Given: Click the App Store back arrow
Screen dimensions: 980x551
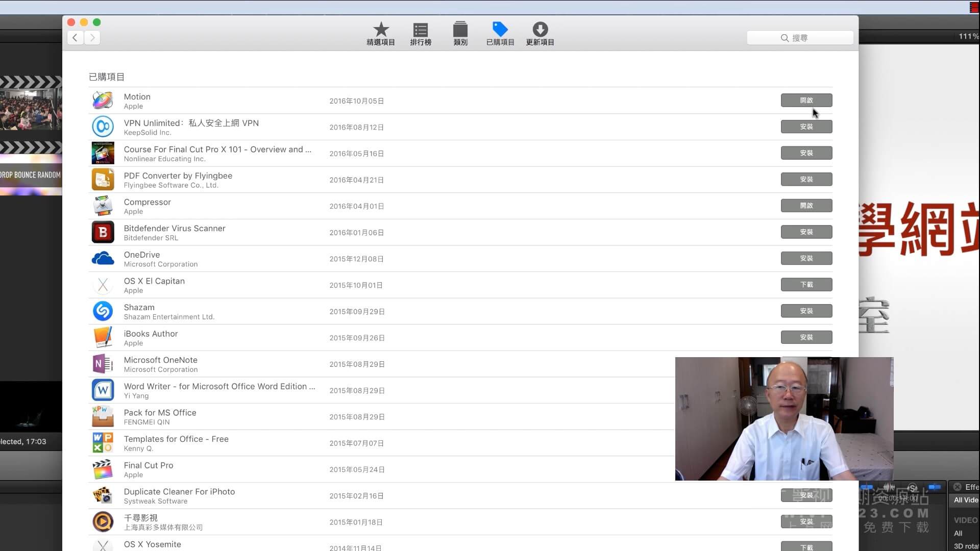Looking at the screenshot, I should click(x=75, y=37).
